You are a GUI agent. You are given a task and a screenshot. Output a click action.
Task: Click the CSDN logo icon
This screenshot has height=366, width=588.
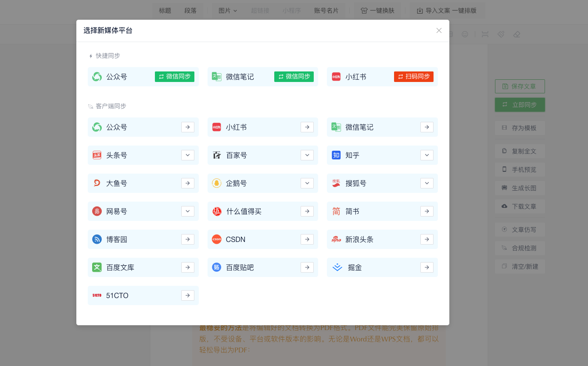coord(217,239)
